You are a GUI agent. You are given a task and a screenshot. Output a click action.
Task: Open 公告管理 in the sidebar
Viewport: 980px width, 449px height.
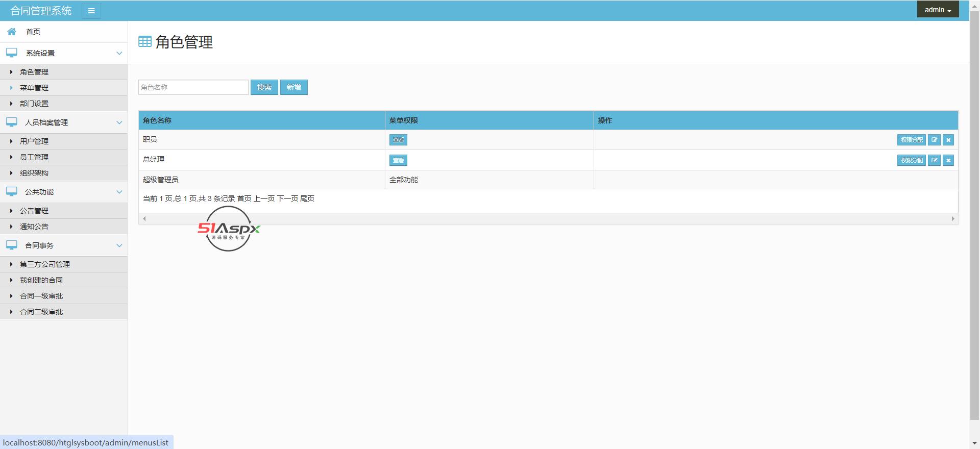click(x=64, y=211)
